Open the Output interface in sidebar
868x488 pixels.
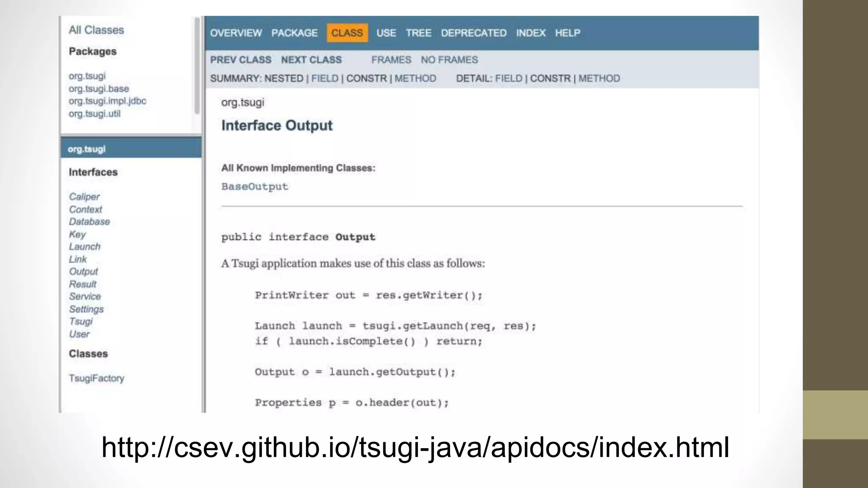(x=83, y=272)
